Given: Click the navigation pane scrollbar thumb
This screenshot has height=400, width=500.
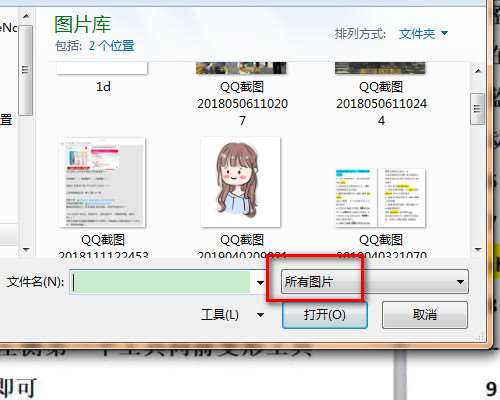Looking at the screenshot, I should point(26,70).
